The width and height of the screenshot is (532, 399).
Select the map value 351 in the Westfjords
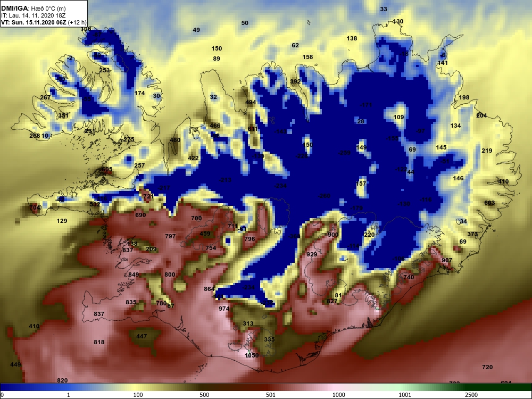[x=63, y=115]
